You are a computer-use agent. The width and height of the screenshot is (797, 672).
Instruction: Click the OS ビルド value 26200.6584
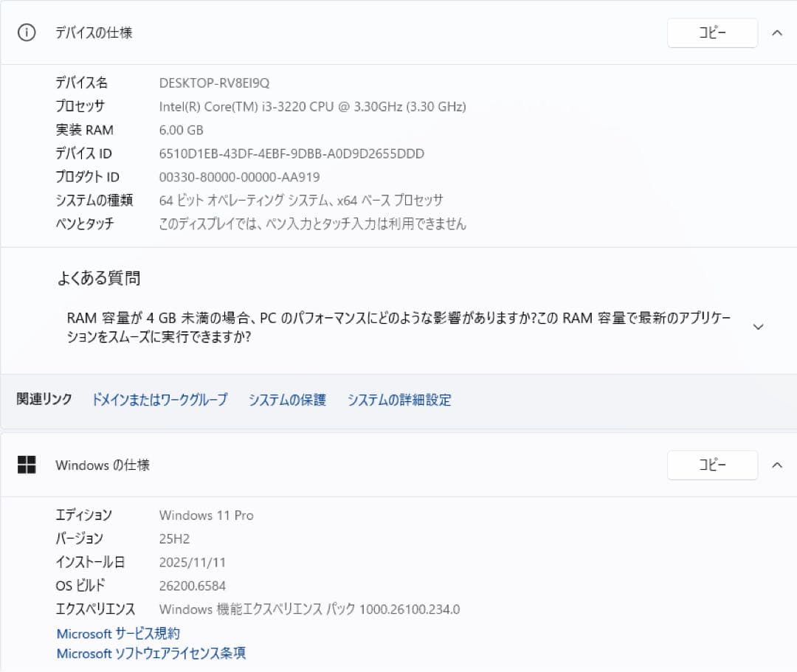click(193, 586)
